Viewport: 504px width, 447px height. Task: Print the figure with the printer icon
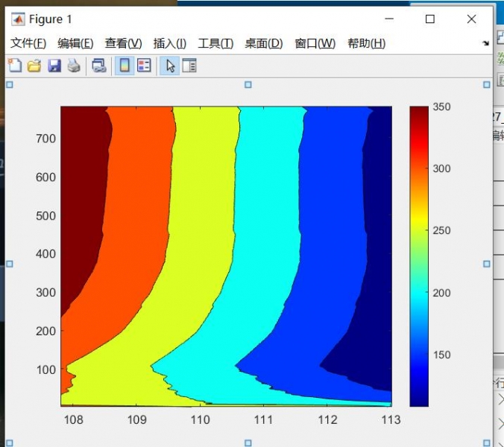pyautogui.click(x=73, y=66)
